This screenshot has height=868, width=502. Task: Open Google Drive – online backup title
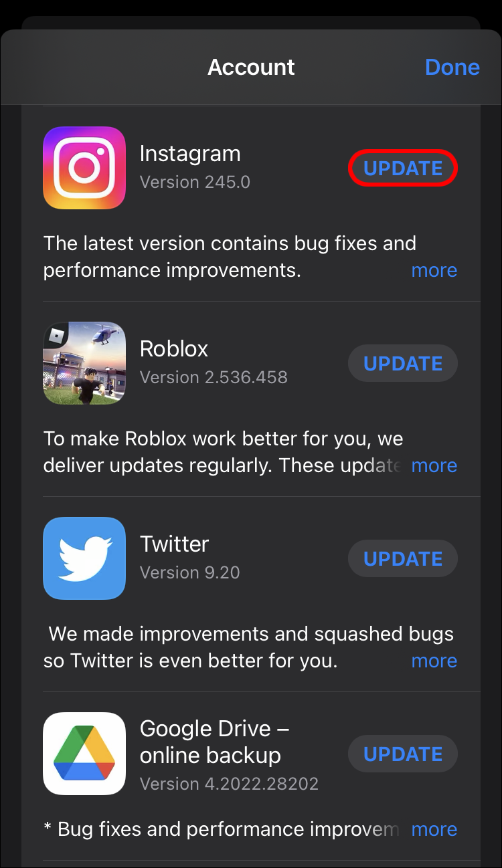(214, 742)
